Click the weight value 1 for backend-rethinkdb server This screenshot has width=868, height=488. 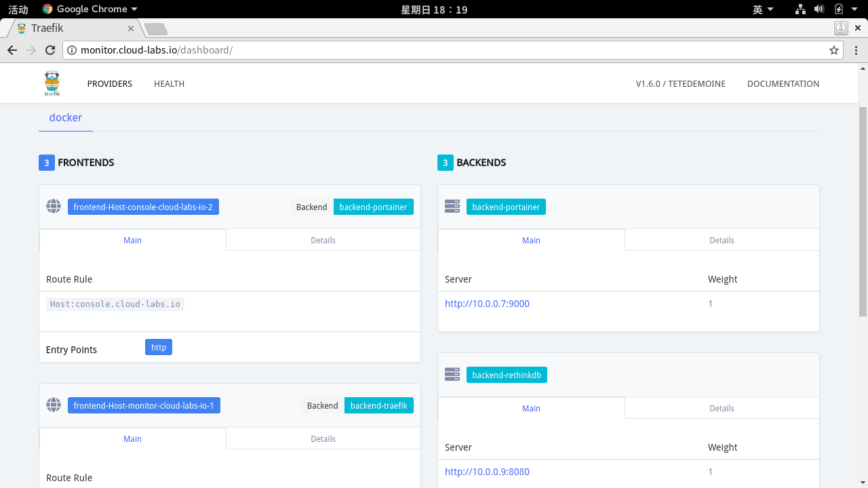710,472
